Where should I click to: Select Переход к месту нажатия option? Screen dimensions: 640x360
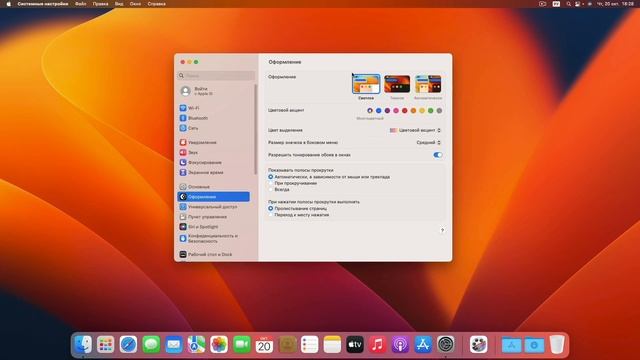click(x=271, y=215)
